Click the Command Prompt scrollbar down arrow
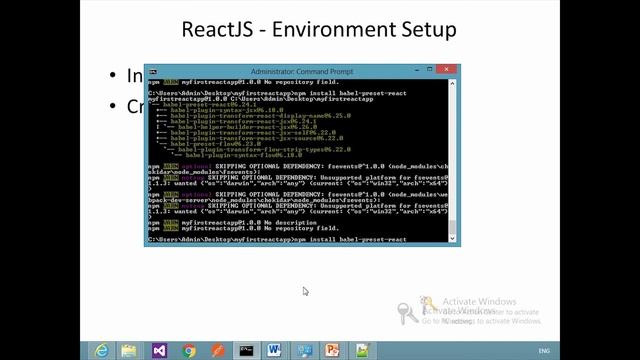640x360 pixels. [x=452, y=238]
